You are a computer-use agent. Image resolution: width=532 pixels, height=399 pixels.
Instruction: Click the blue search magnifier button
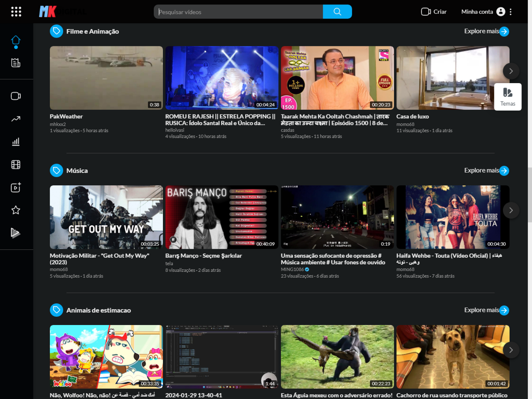337,12
